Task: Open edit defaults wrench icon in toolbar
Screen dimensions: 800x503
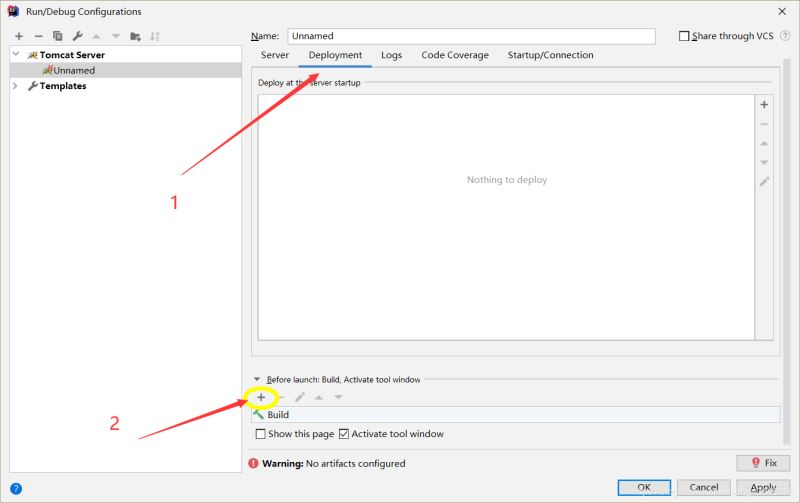Action: (76, 36)
